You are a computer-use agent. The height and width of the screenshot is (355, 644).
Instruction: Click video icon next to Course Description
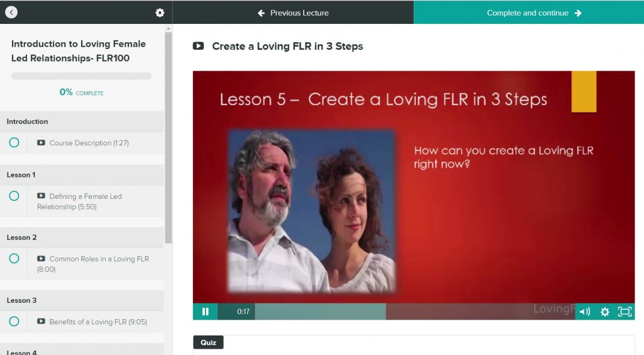point(41,143)
